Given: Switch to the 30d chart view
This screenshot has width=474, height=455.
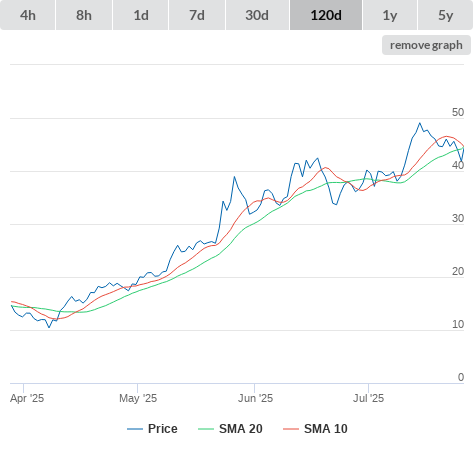Looking at the screenshot, I should pyautogui.click(x=257, y=15).
